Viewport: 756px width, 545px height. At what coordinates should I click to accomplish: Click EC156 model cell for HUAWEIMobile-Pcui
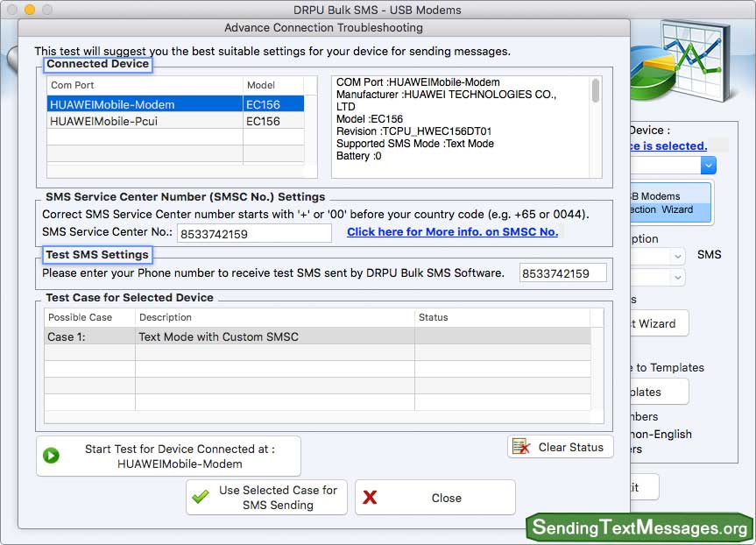(x=273, y=121)
